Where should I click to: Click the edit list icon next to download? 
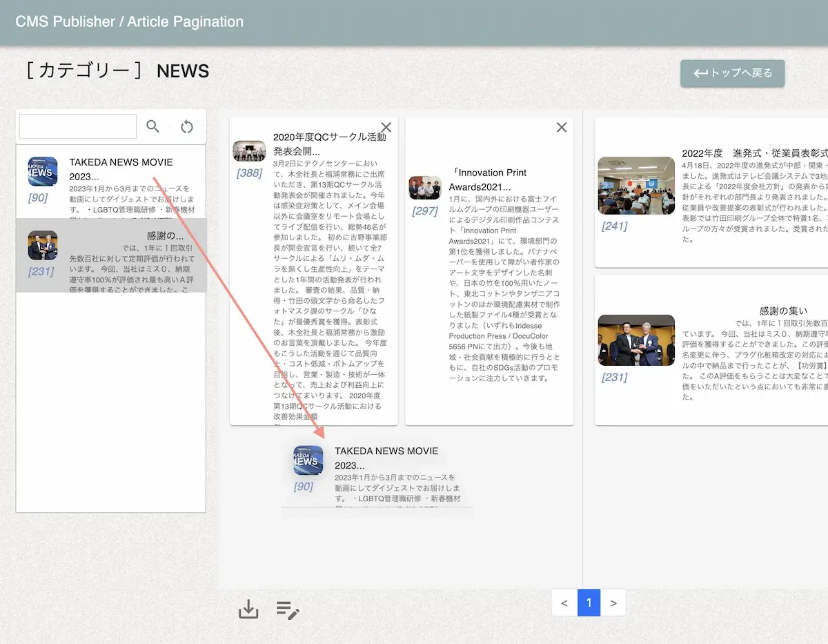[288, 610]
